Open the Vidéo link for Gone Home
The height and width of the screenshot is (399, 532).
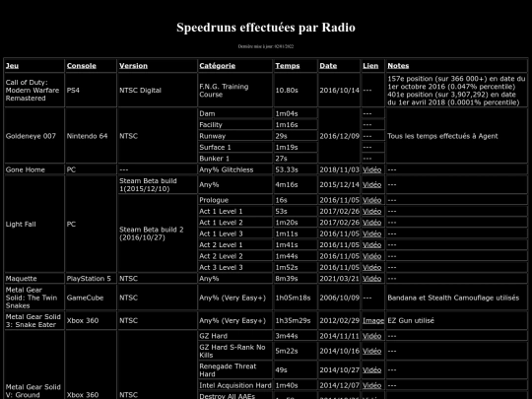[371, 169]
